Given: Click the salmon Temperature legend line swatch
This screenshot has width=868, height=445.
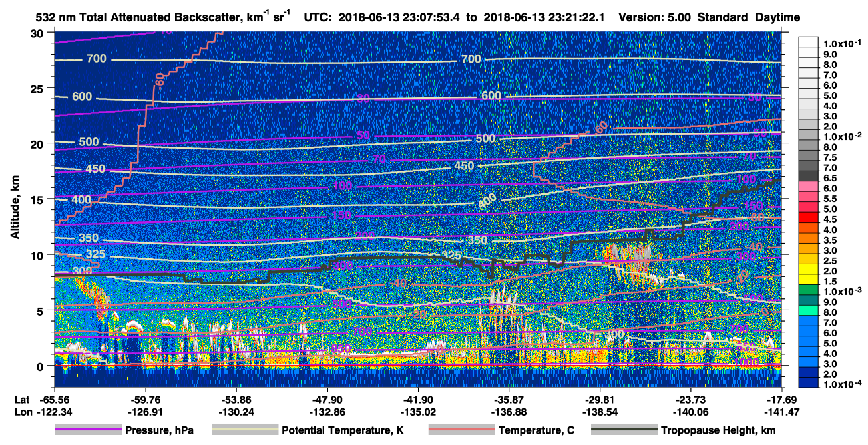Looking at the screenshot, I should 461,430.
